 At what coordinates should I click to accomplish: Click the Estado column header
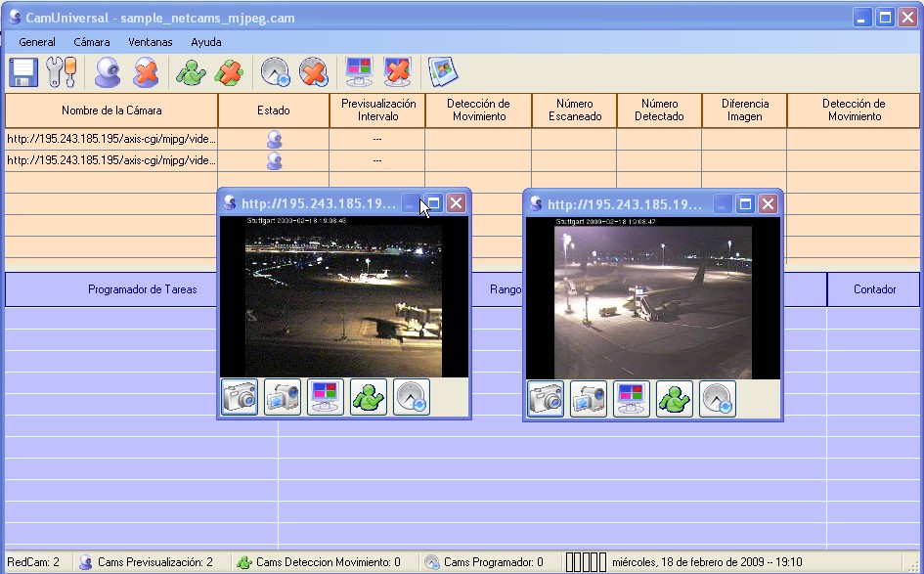[274, 110]
